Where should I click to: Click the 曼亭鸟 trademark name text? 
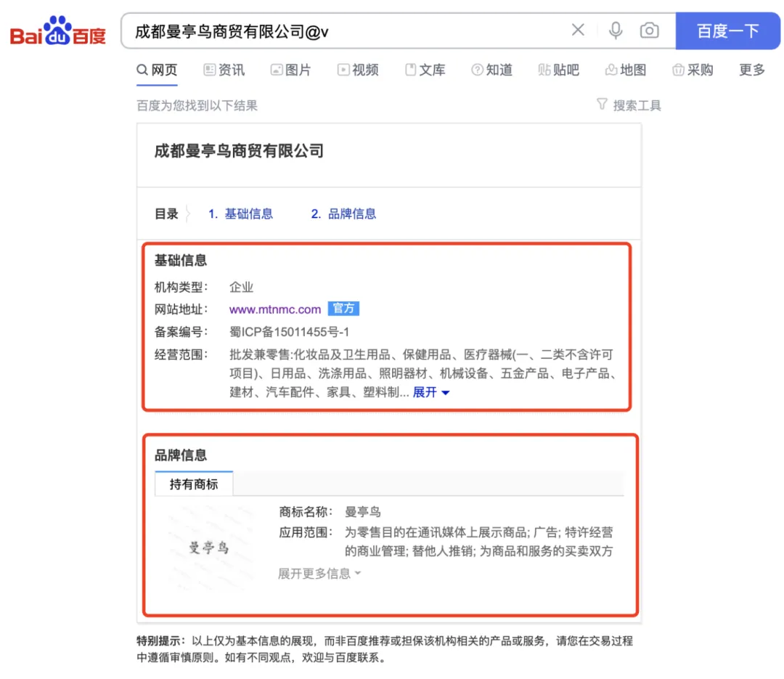tap(363, 512)
